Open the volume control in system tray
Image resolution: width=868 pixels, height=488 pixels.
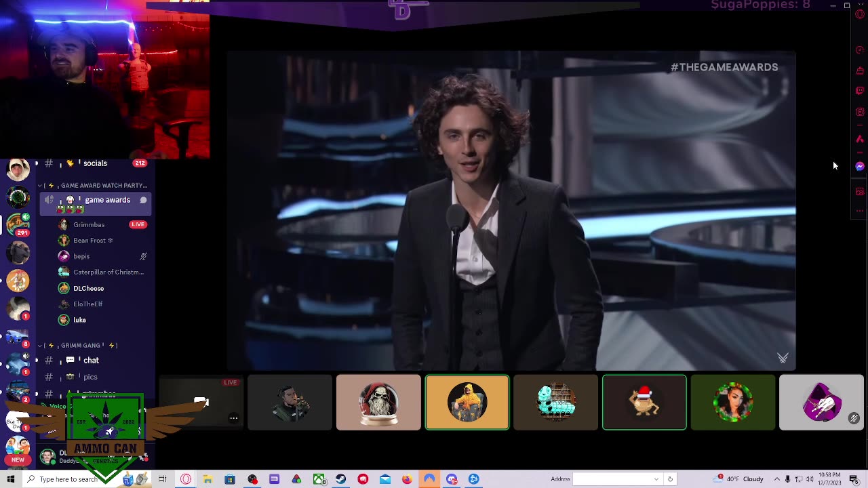(x=810, y=479)
